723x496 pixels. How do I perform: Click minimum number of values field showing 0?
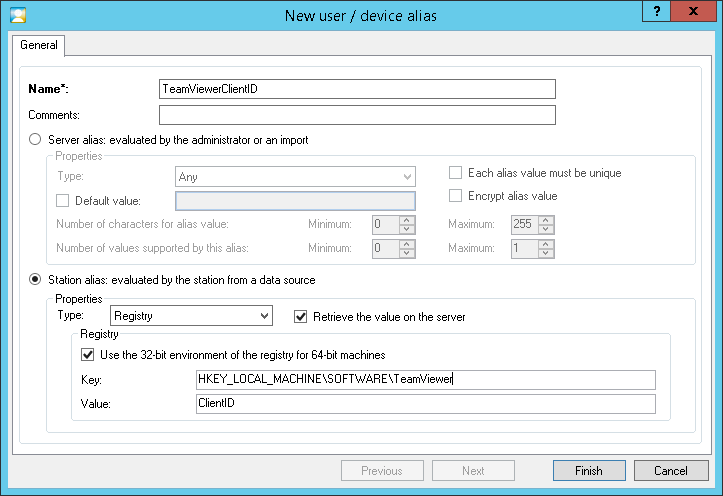pos(386,248)
